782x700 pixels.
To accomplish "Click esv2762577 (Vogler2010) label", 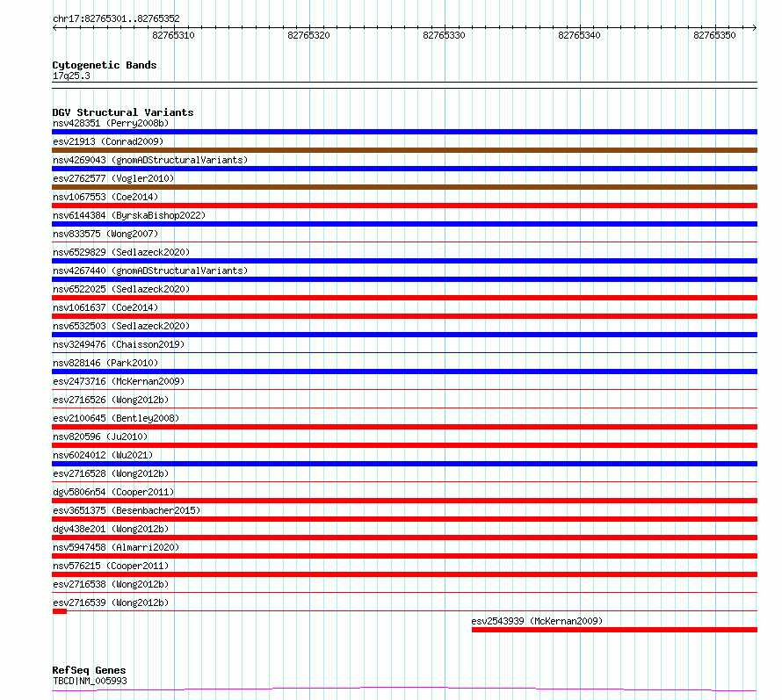I will (x=113, y=178).
